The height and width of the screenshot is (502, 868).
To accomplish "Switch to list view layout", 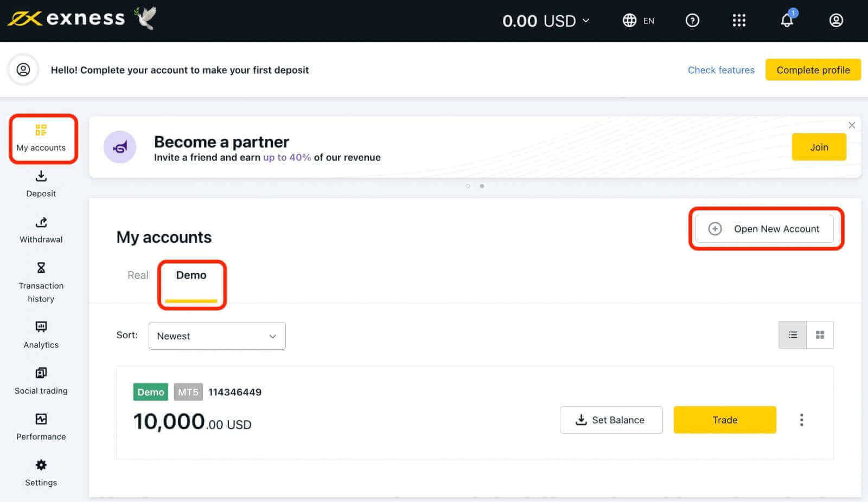I will (x=793, y=335).
